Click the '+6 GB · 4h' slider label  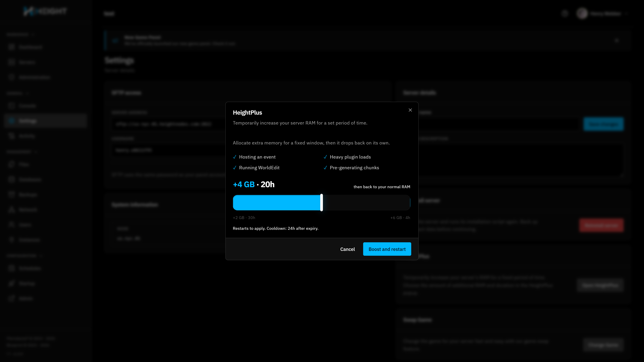400,218
